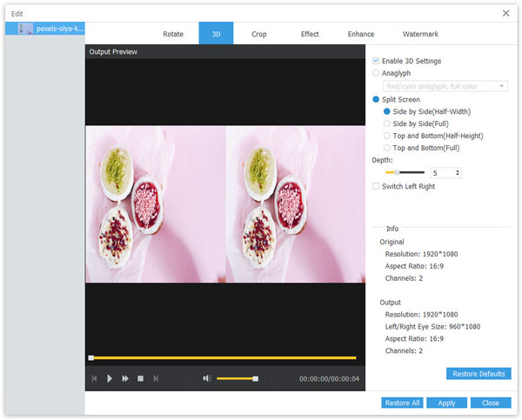The width and height of the screenshot is (522, 420).
Task: Stop the video playback
Action: (x=140, y=378)
